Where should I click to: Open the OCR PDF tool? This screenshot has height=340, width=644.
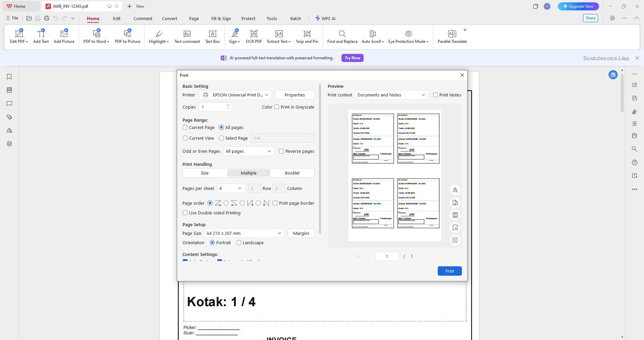[x=254, y=37]
